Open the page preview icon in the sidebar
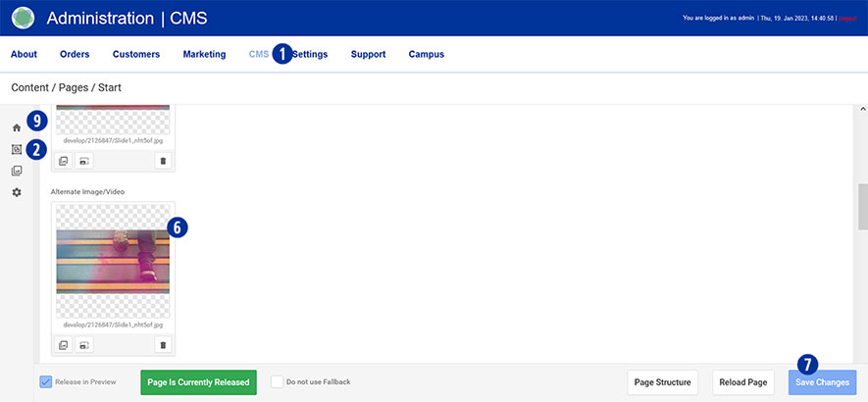The width and height of the screenshot is (868, 402). click(16, 150)
